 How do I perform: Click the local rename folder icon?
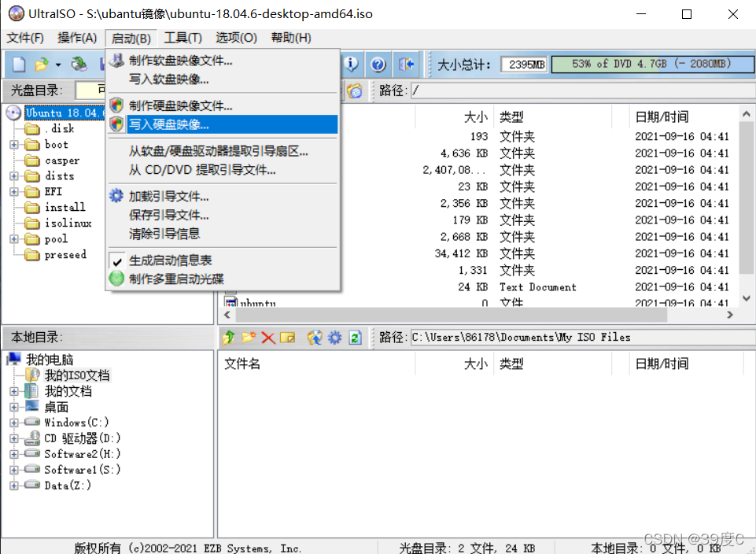[287, 338]
